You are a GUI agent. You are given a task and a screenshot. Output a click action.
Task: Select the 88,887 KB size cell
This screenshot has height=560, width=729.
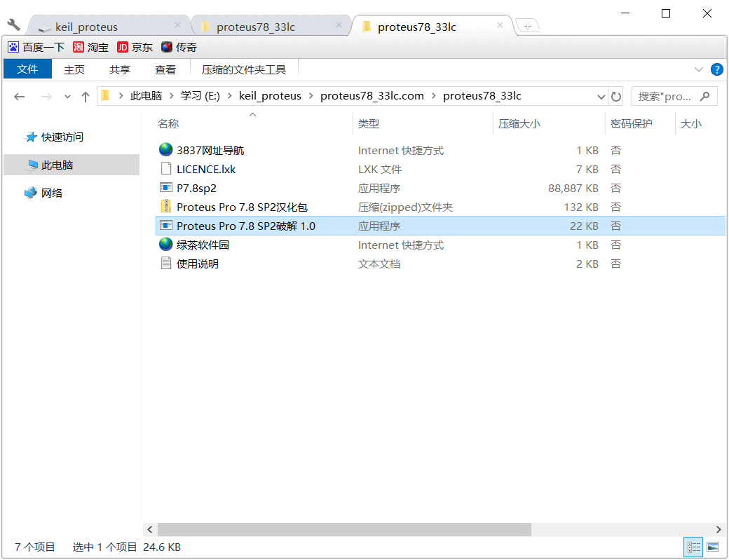[x=573, y=189]
